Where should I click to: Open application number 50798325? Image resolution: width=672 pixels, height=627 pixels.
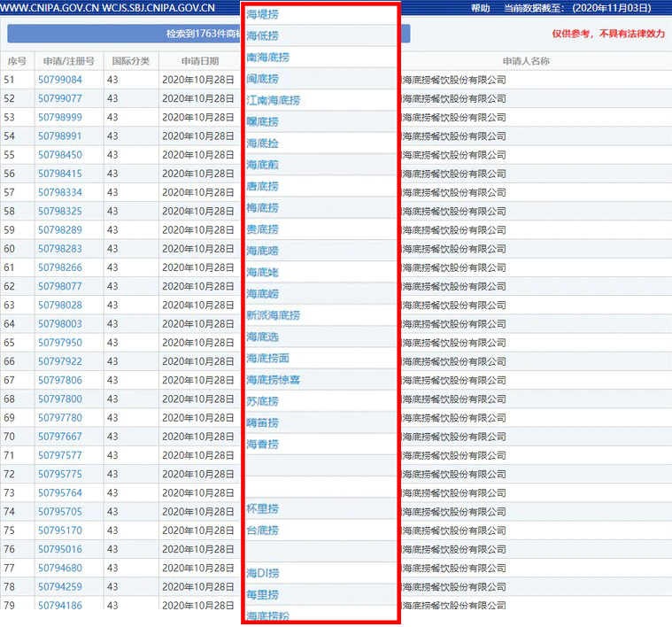pos(60,212)
